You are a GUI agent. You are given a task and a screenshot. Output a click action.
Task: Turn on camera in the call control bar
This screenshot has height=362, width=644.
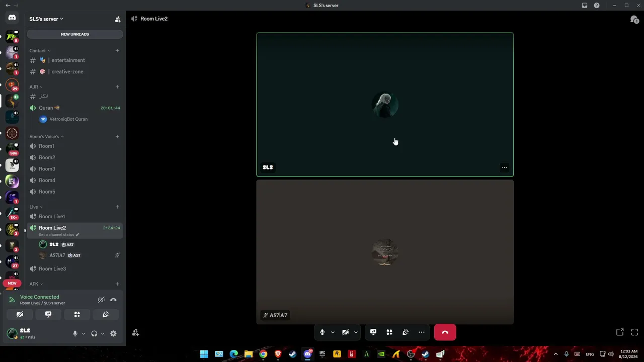(345, 332)
